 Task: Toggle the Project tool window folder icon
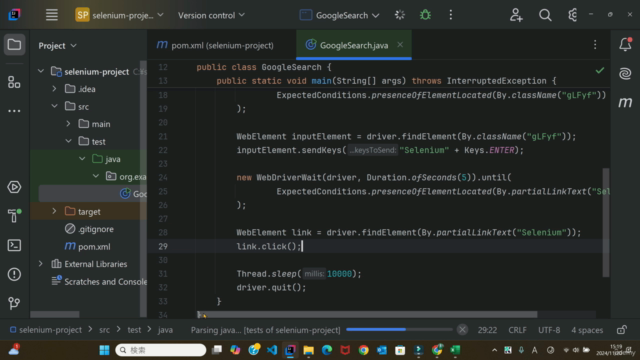tap(14, 44)
